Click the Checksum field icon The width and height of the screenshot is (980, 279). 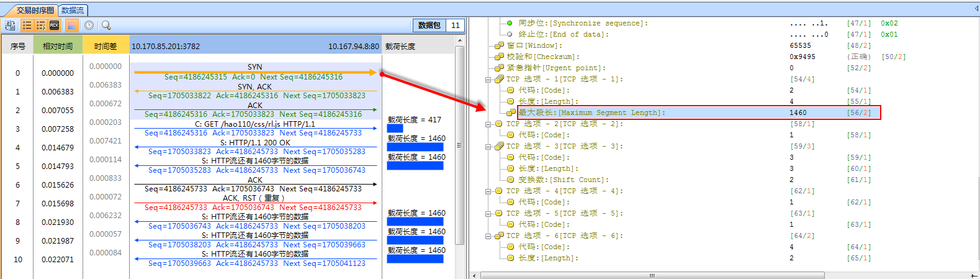point(499,57)
